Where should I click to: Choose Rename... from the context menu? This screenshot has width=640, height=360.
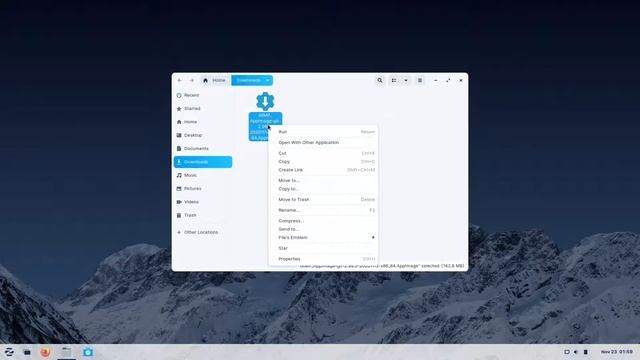pyautogui.click(x=323, y=210)
